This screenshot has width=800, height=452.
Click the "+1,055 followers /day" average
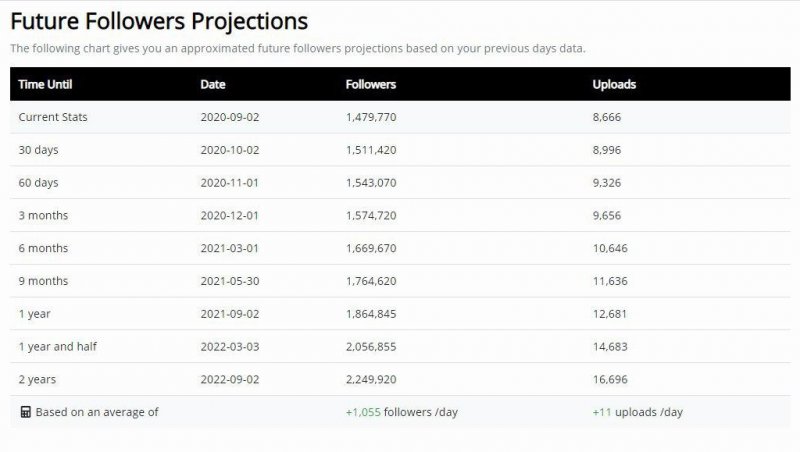pyautogui.click(x=401, y=412)
